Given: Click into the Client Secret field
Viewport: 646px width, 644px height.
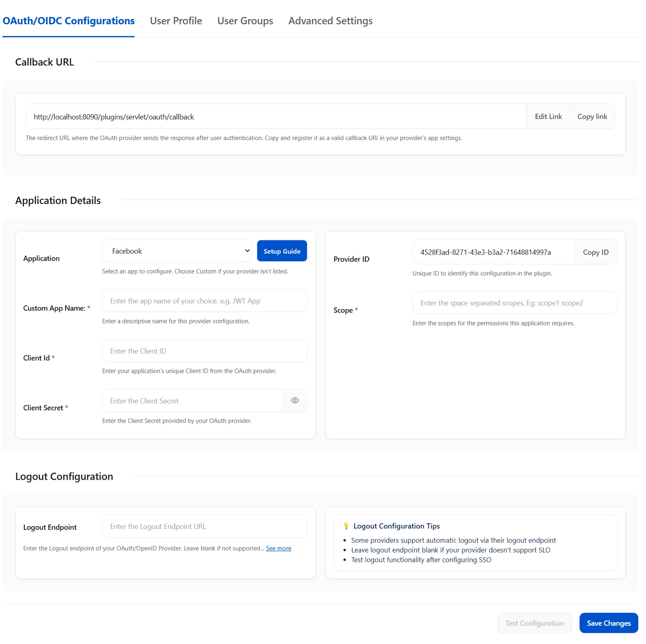Looking at the screenshot, I should click(x=192, y=400).
